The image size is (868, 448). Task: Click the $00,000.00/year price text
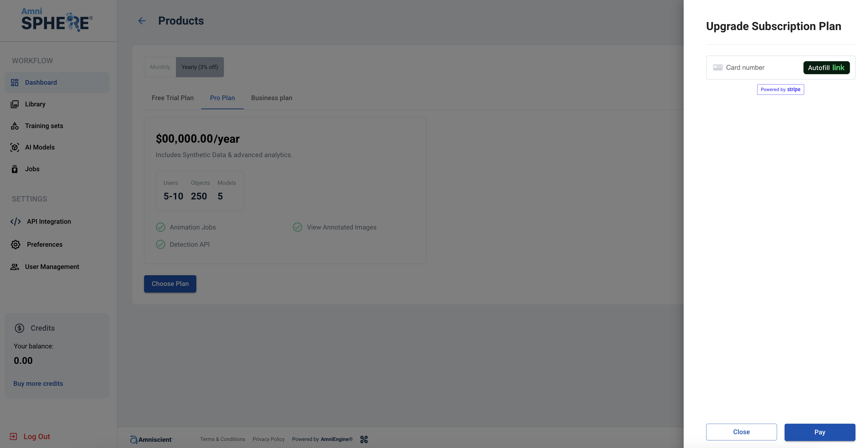(x=197, y=139)
